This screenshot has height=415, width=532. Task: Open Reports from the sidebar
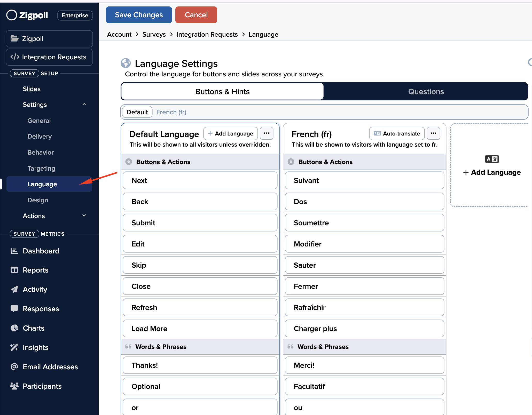(x=35, y=270)
